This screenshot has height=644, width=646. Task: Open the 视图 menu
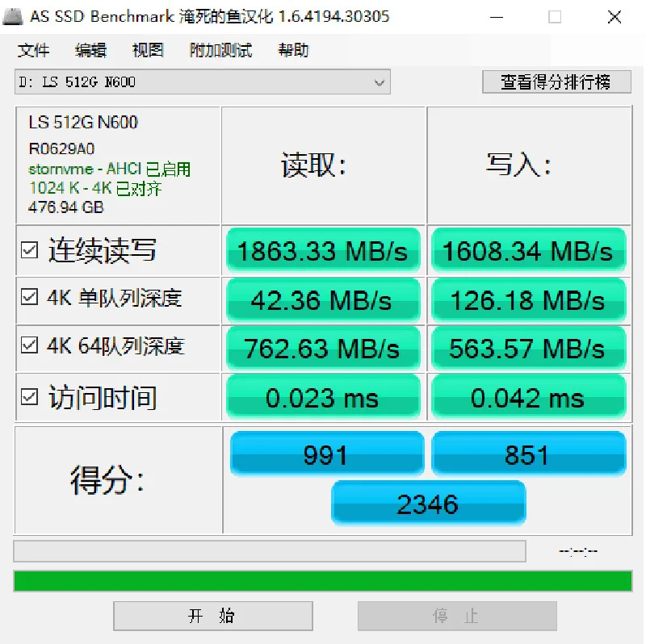(148, 50)
